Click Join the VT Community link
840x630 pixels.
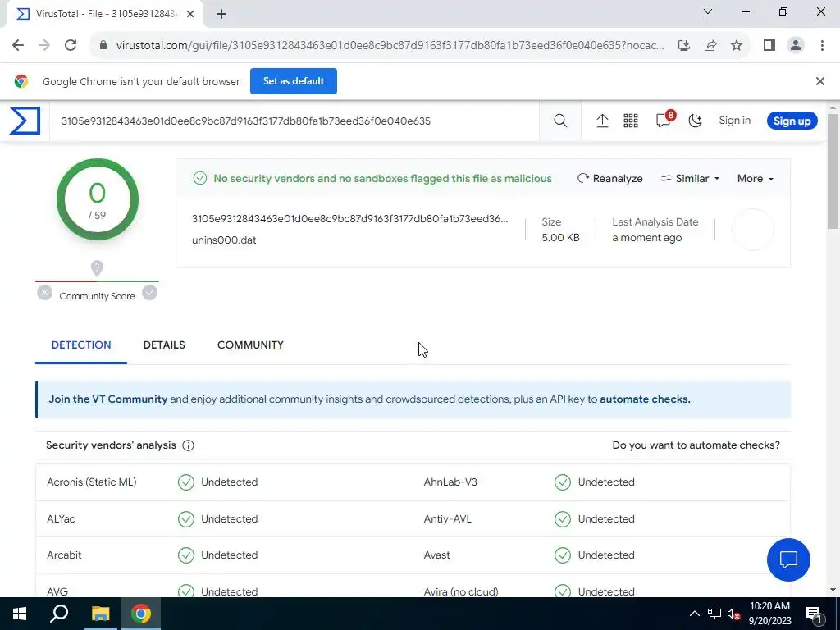pos(107,399)
